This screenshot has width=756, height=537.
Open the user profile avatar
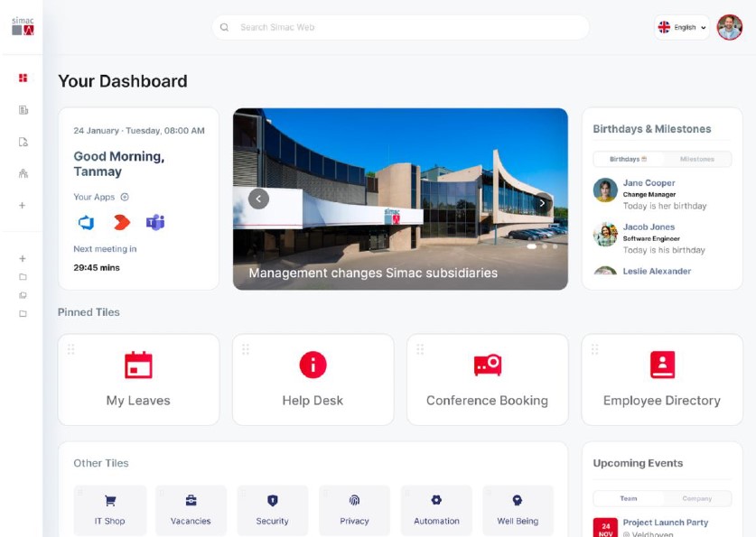pos(730,27)
